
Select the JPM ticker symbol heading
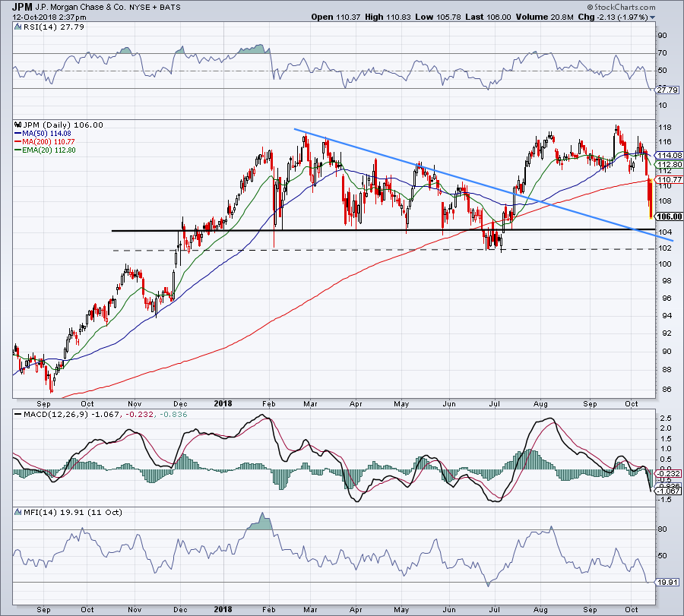point(22,7)
